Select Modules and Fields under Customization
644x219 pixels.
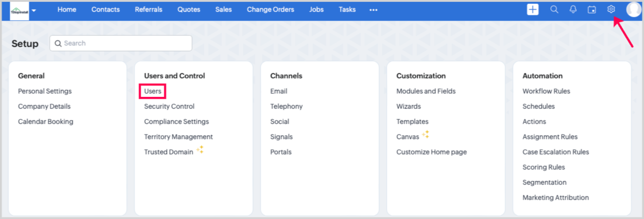[426, 91]
